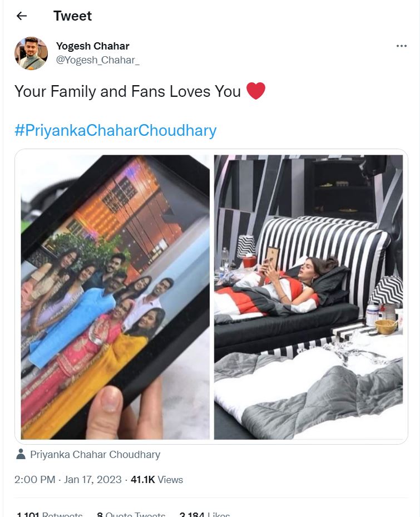
Task: Show the 1,101 Retweets list
Action: [50, 514]
